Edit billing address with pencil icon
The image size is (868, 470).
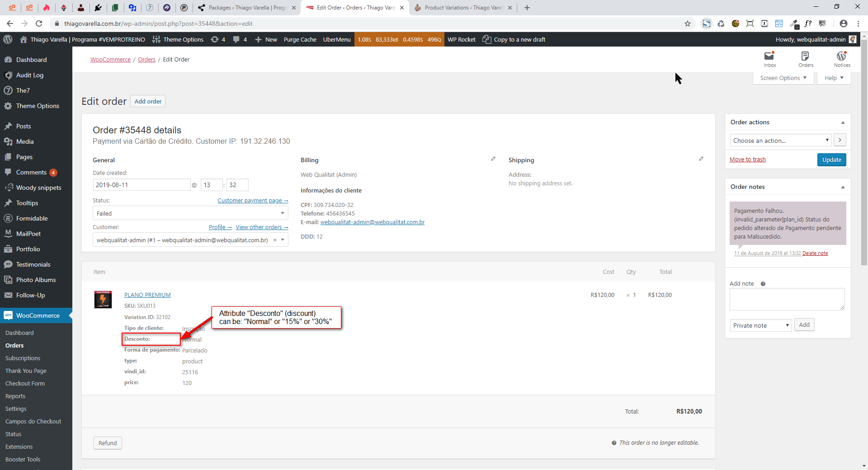(493, 159)
